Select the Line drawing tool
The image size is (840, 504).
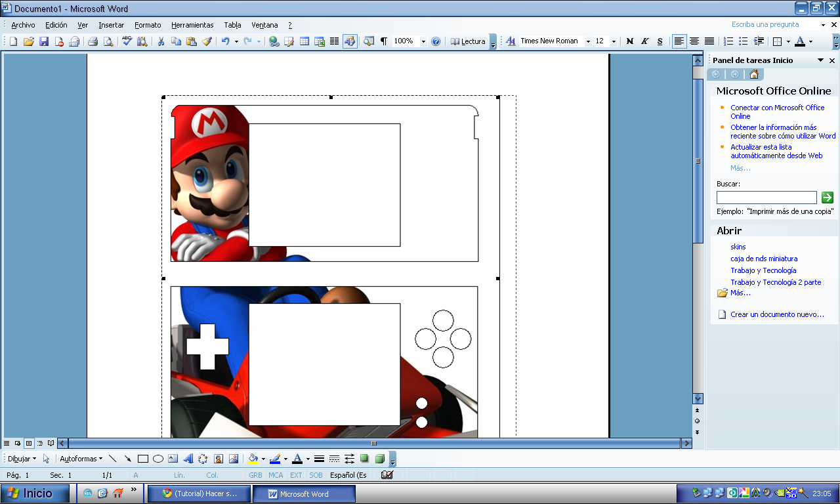pos(113,459)
